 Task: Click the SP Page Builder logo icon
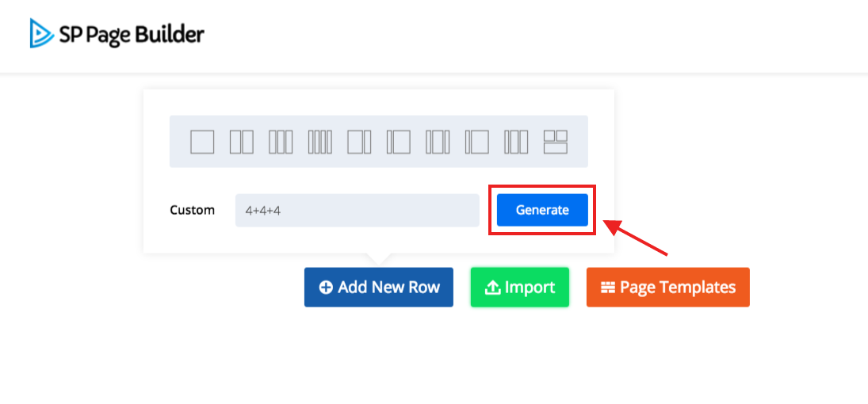click(40, 33)
